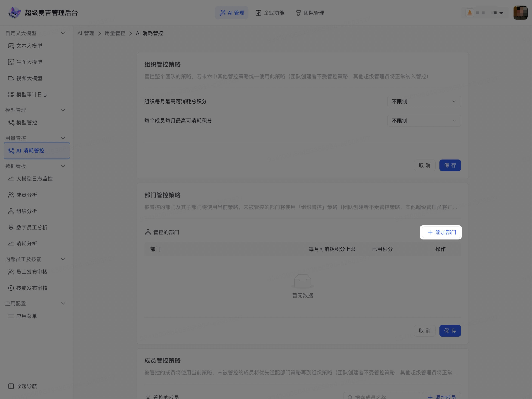This screenshot has height=399, width=532.
Task: Cancel the 部门管控策略 changes
Action: point(425,331)
